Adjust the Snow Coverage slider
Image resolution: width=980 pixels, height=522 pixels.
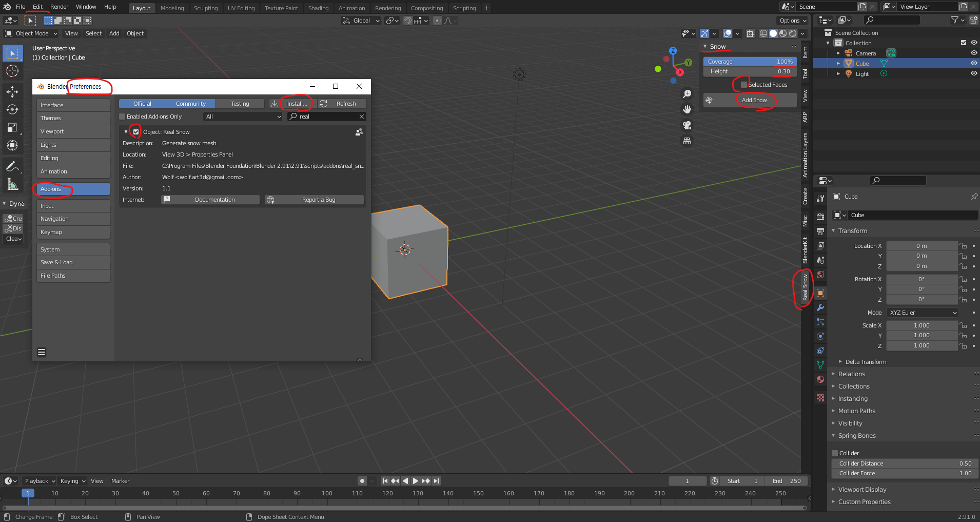(x=750, y=62)
